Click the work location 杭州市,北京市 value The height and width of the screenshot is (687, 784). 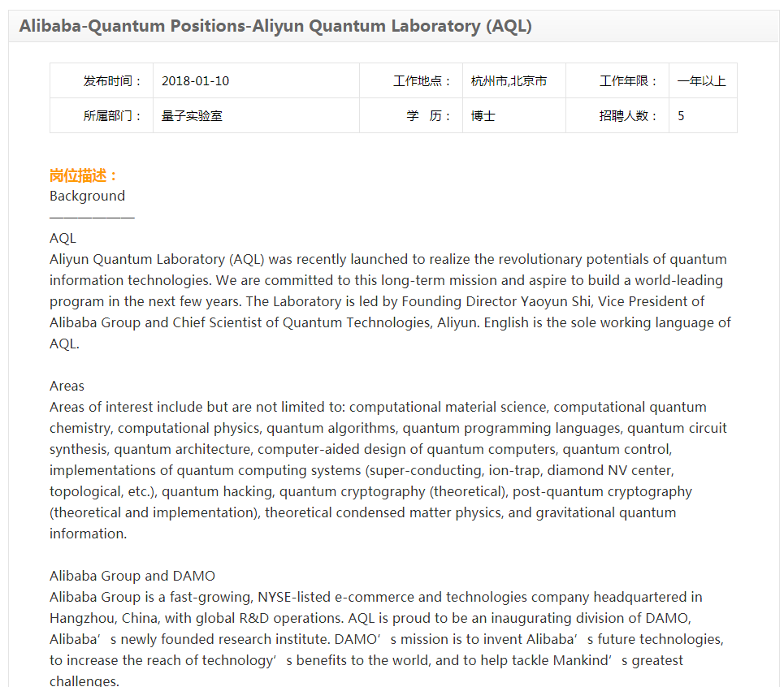click(509, 81)
